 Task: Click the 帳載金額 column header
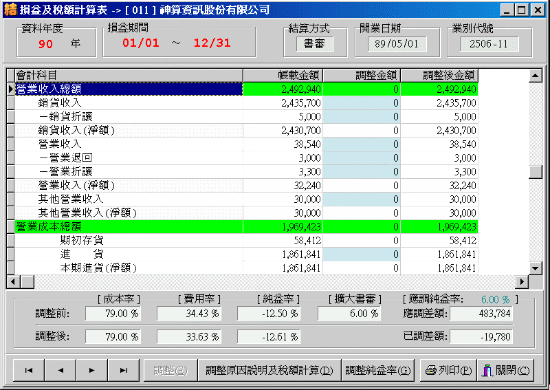click(282, 75)
